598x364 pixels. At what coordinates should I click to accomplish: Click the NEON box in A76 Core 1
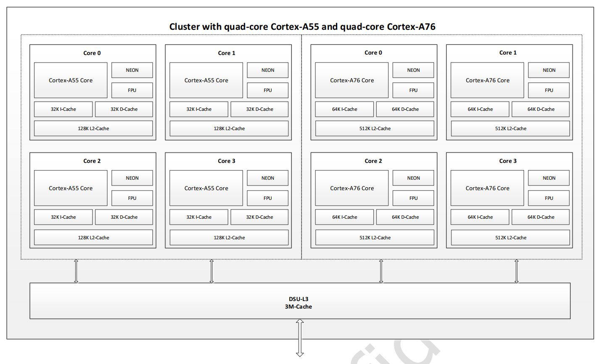click(549, 70)
